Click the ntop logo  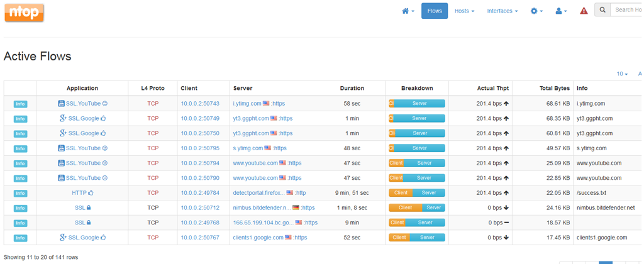[x=25, y=13]
